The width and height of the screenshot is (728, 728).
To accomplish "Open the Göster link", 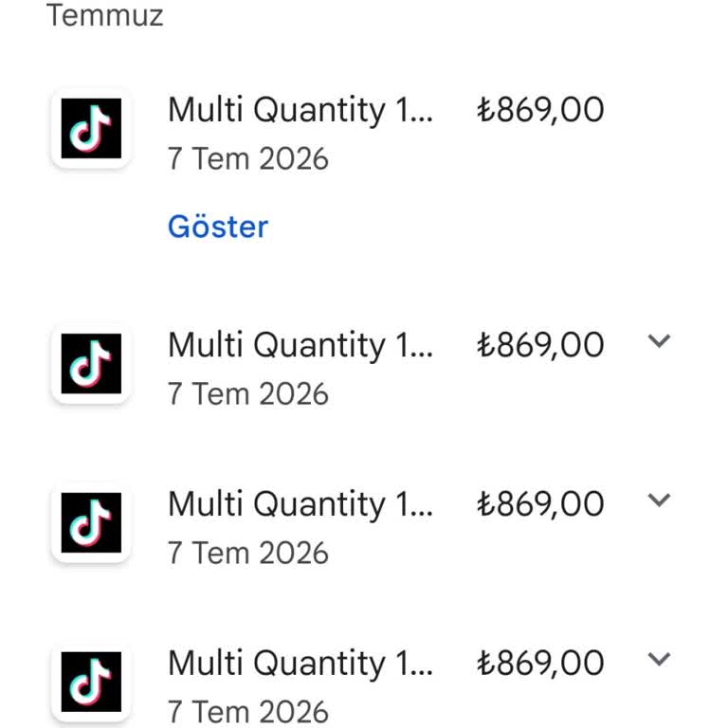I will pyautogui.click(x=218, y=227).
